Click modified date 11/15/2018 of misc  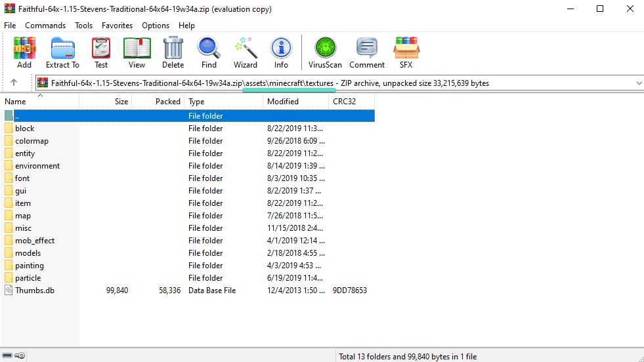295,228
